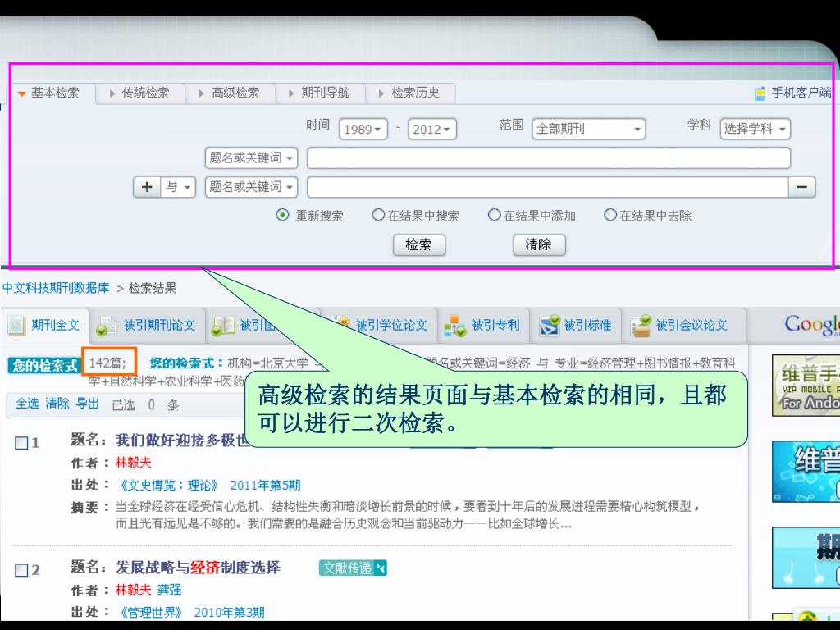Select the 在结果中搜索 radio option

coord(378,216)
